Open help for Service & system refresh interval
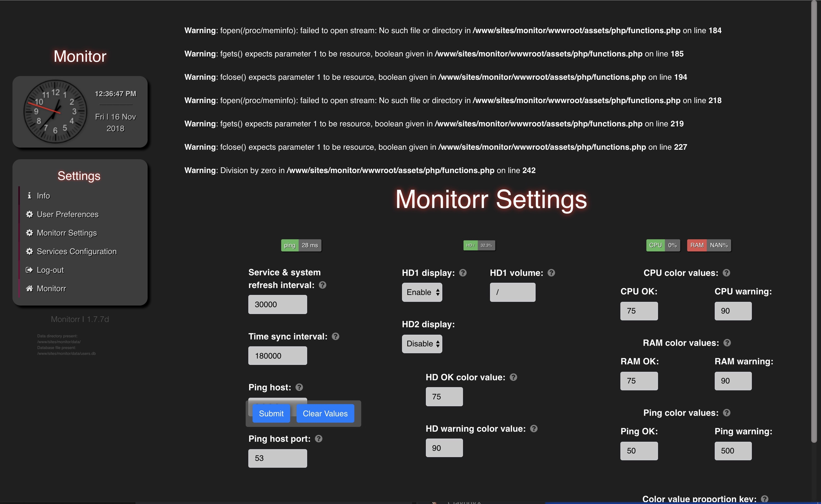This screenshot has width=821, height=504. pyautogui.click(x=322, y=285)
